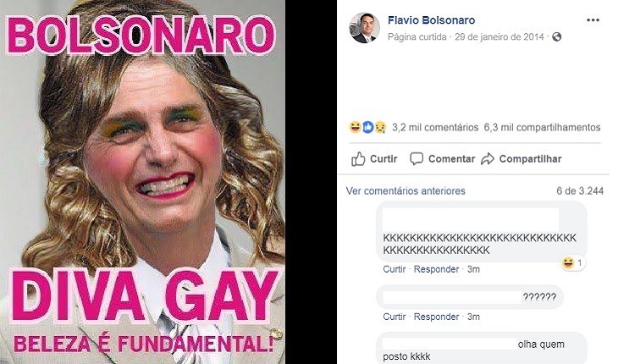Open the Flavio Bolsonaro profile picture
This screenshot has width=618, height=364.
coord(365,28)
